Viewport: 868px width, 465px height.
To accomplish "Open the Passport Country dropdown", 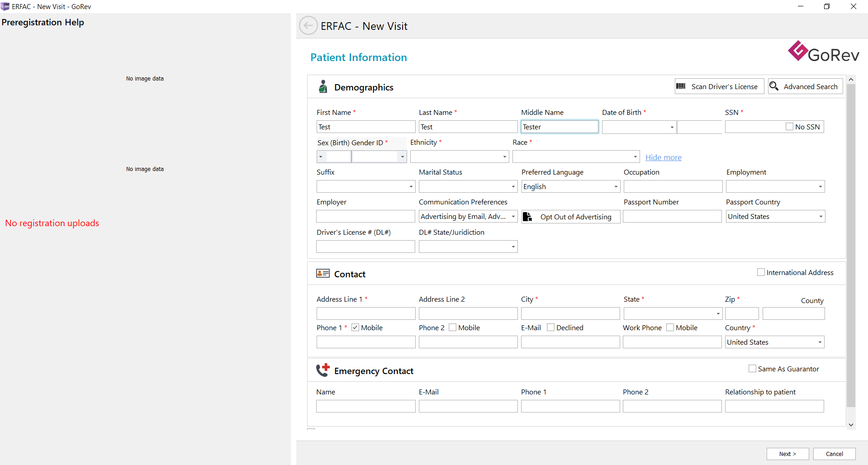I will point(821,216).
